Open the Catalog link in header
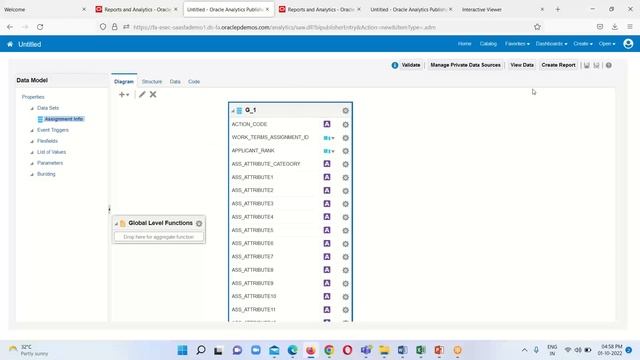Image resolution: width=640 pixels, height=360 pixels. pyautogui.click(x=488, y=44)
